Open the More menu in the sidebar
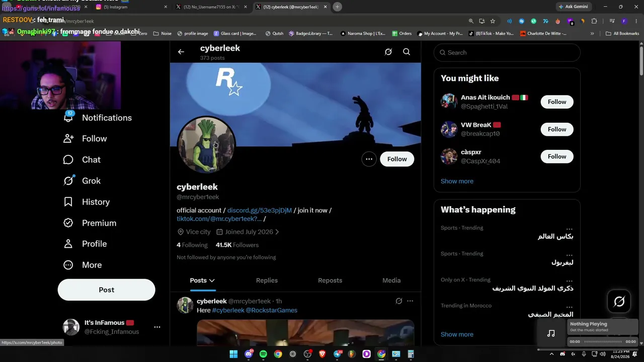Image resolution: width=644 pixels, height=362 pixels. [83, 265]
